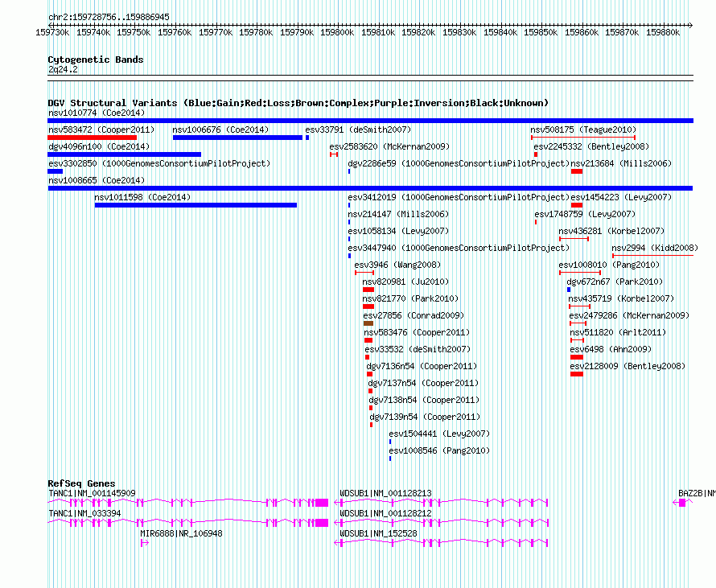This screenshot has height=588, width=716.
Task: Click dgv7137n54 (Cooper2011) label
Action: [x=423, y=383]
